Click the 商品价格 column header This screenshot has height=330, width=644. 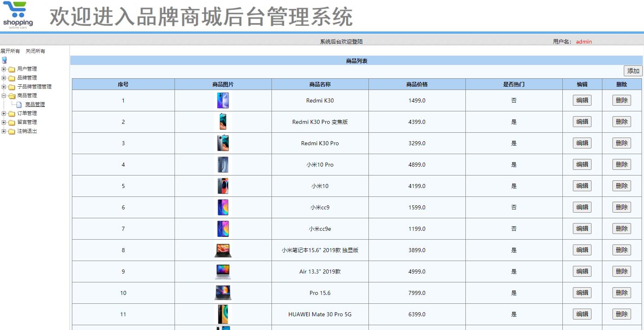[x=417, y=84]
